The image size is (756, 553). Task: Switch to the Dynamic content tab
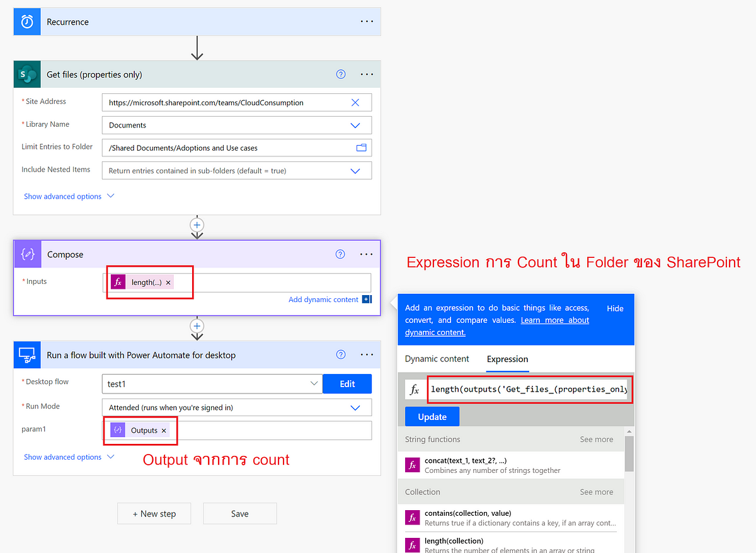tap(436, 359)
